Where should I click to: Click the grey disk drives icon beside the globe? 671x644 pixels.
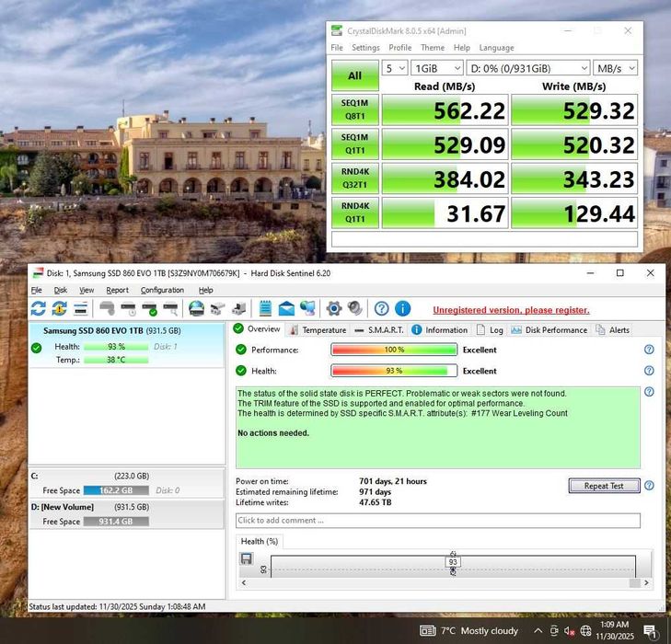(x=218, y=308)
